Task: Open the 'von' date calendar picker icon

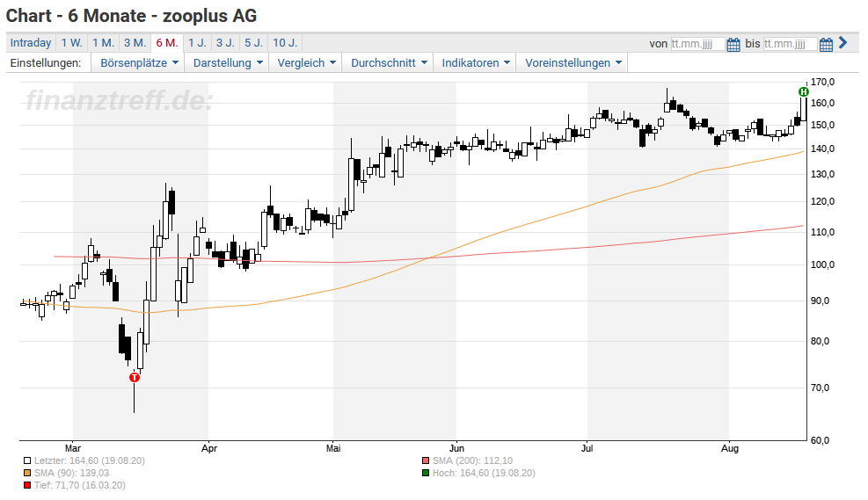Action: point(733,44)
